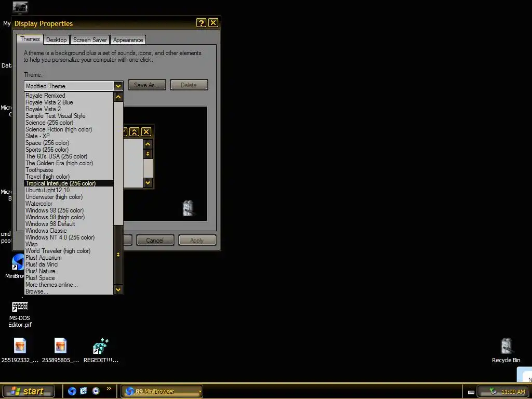
Task: Select Plus! Nature theme
Action: click(69, 271)
